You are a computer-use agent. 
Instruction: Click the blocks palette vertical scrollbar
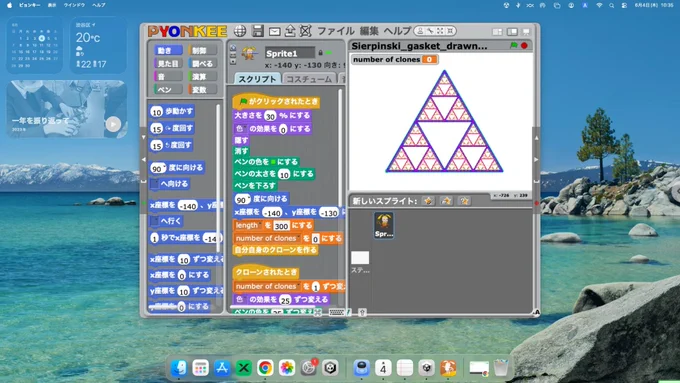pyautogui.click(x=218, y=178)
